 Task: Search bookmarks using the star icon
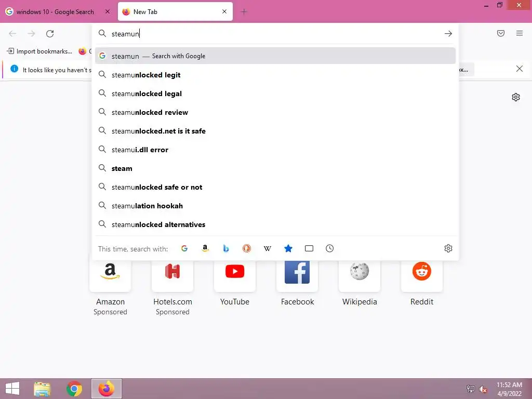click(288, 248)
